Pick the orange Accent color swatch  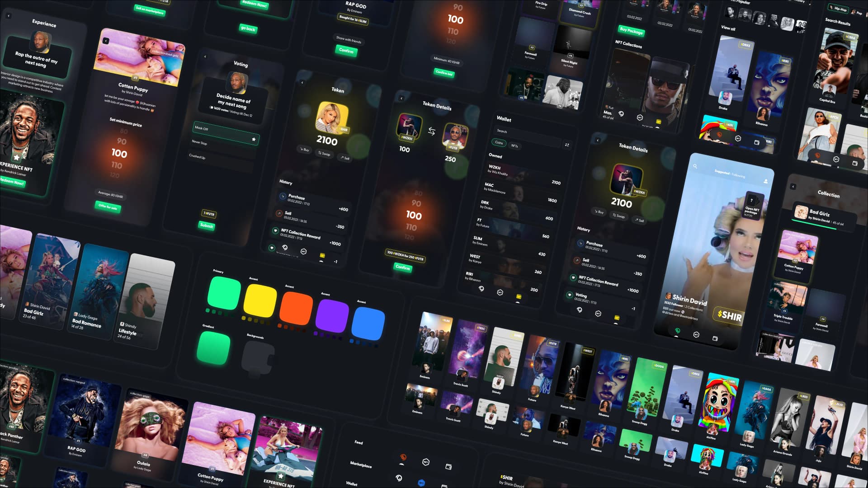tap(296, 309)
